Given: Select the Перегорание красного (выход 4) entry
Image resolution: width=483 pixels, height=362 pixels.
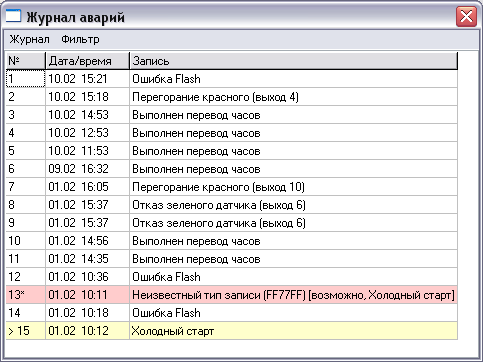Looking at the screenshot, I should click(x=232, y=97).
